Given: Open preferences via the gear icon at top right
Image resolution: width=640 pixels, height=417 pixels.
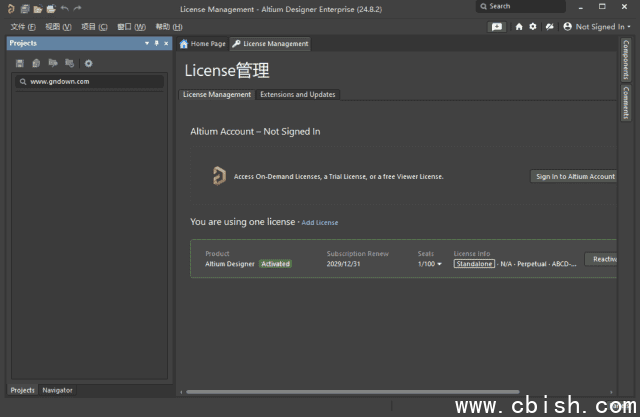Looking at the screenshot, I should [x=533, y=27].
